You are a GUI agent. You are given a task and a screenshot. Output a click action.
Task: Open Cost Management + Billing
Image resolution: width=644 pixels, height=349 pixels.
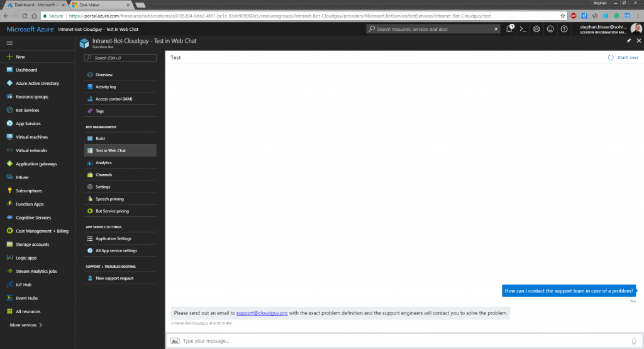pos(42,231)
